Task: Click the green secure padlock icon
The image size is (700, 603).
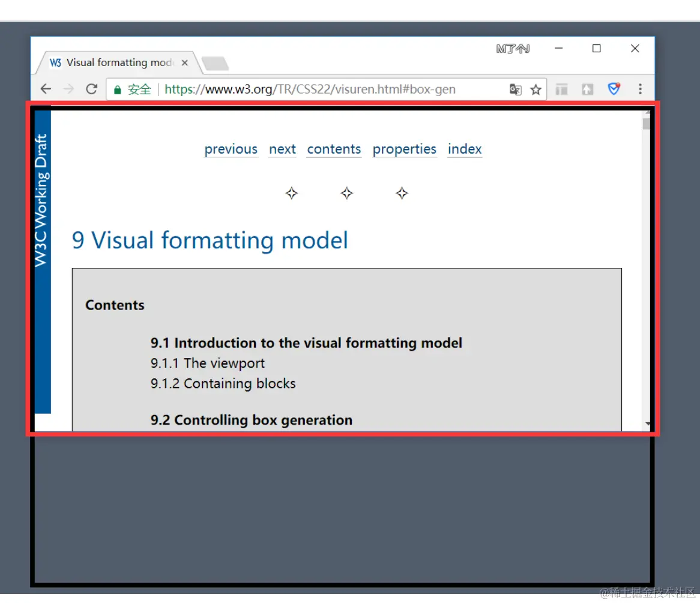Action: 118,89
